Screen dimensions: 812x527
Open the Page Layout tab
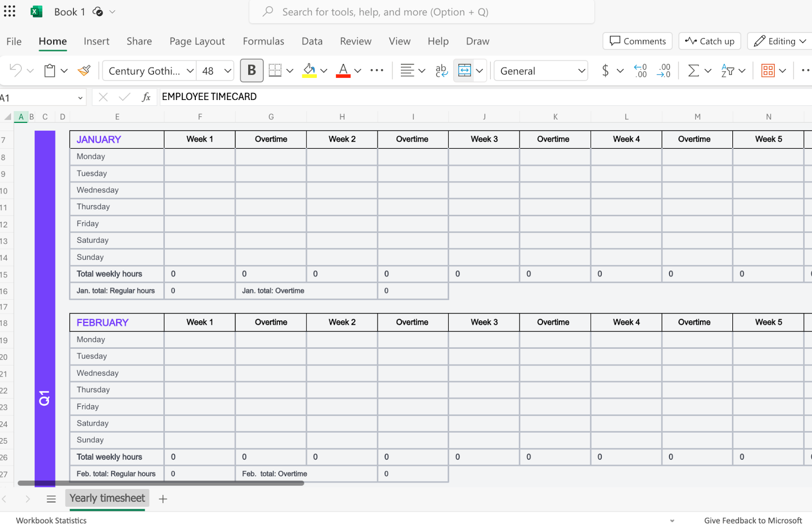click(x=197, y=42)
